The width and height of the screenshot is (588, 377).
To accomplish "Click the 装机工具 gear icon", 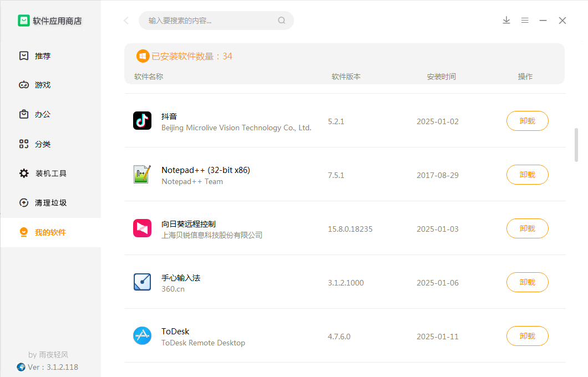I will pos(24,173).
